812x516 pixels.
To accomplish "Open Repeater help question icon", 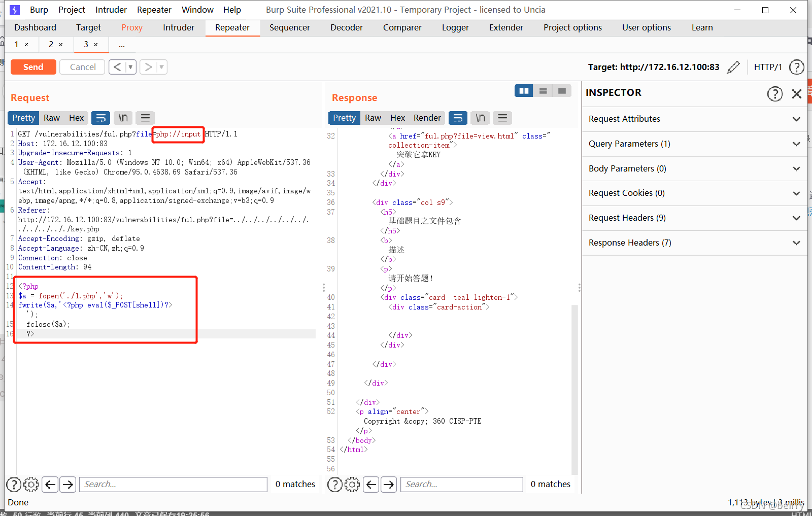I will 797,67.
